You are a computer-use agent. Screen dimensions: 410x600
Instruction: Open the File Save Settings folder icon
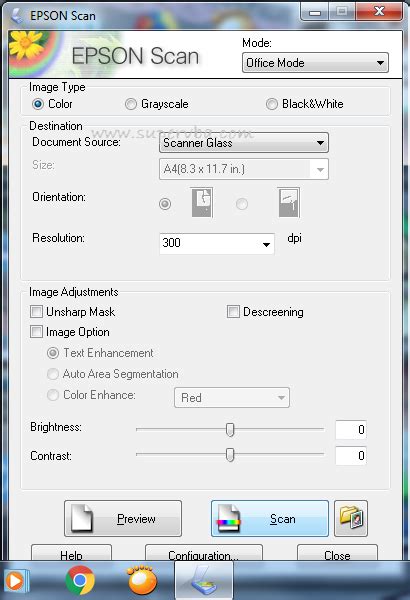[351, 518]
